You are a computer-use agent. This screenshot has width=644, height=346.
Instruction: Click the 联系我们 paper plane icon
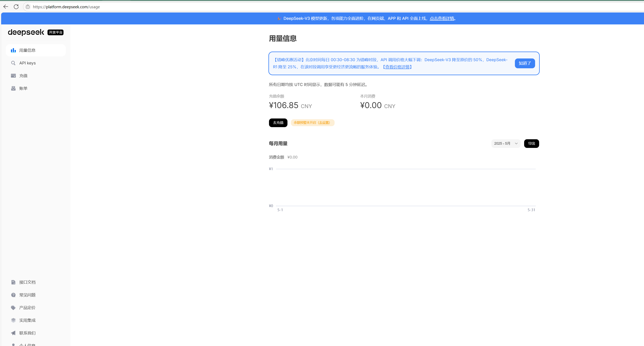point(13,333)
